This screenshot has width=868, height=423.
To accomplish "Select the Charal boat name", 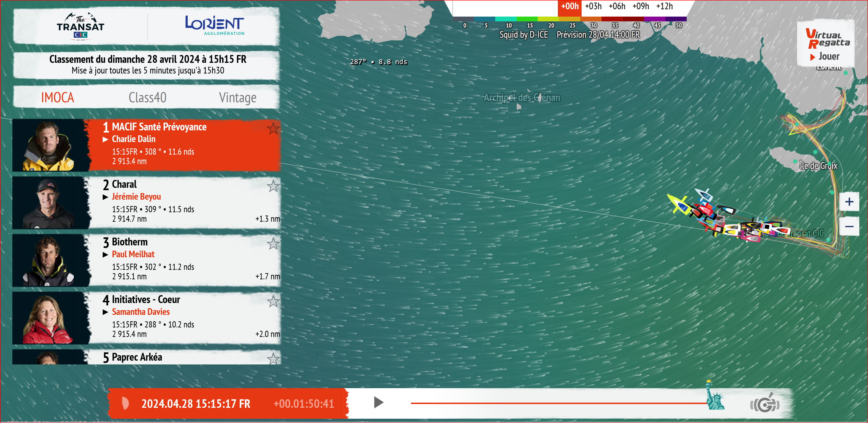I will click(x=124, y=184).
